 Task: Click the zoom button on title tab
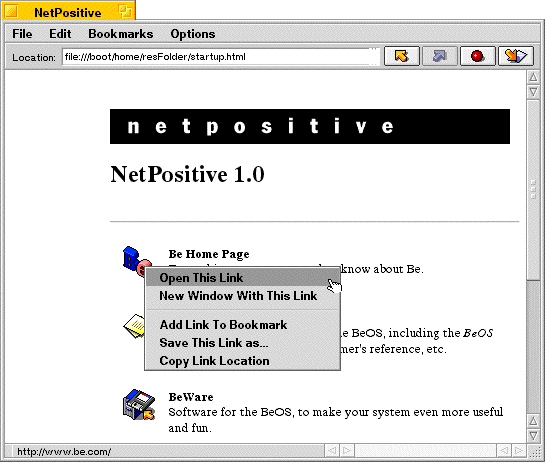[x=125, y=11]
